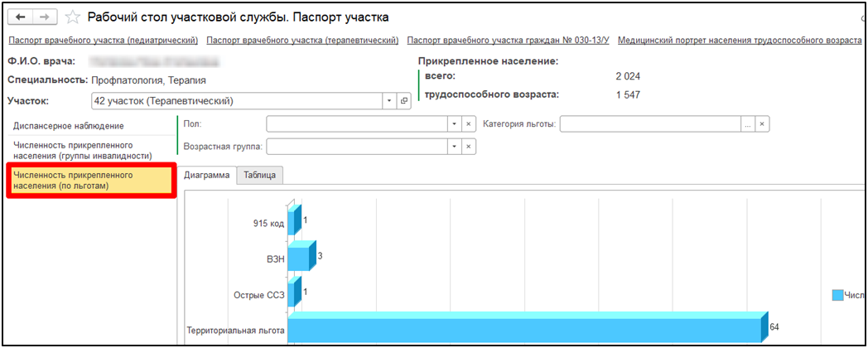Clear the Категория льготы field with X button
The image size is (868, 348).
coord(762,124)
